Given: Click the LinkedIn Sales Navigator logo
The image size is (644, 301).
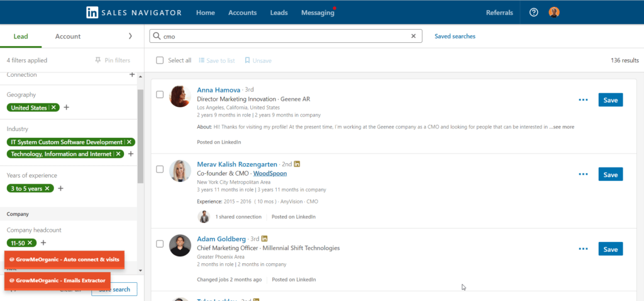Looking at the screenshot, I should click(x=133, y=13).
